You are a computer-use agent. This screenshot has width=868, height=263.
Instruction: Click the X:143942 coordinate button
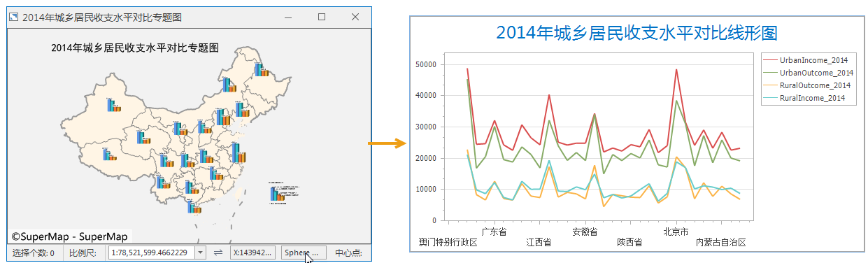pos(252,253)
